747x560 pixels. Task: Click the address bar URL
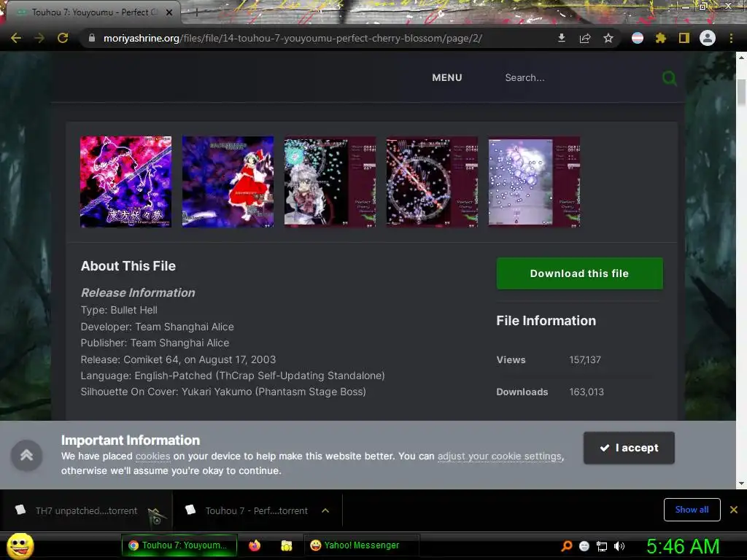click(293, 38)
